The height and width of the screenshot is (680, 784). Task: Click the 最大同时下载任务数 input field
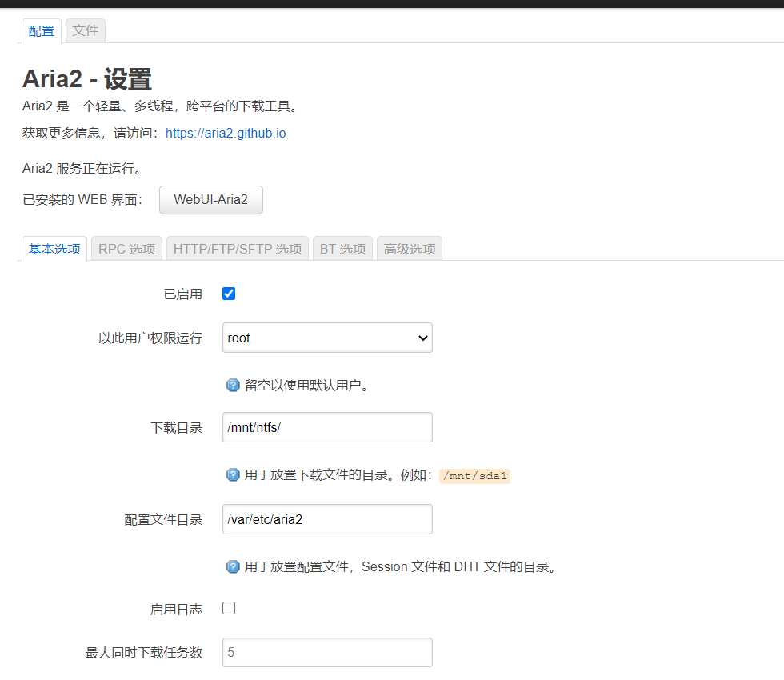coord(326,652)
